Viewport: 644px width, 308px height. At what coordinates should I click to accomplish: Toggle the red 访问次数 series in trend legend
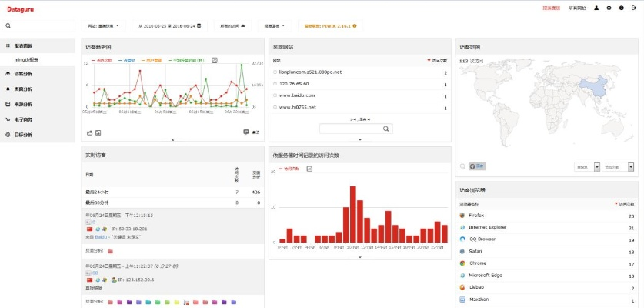(102, 59)
